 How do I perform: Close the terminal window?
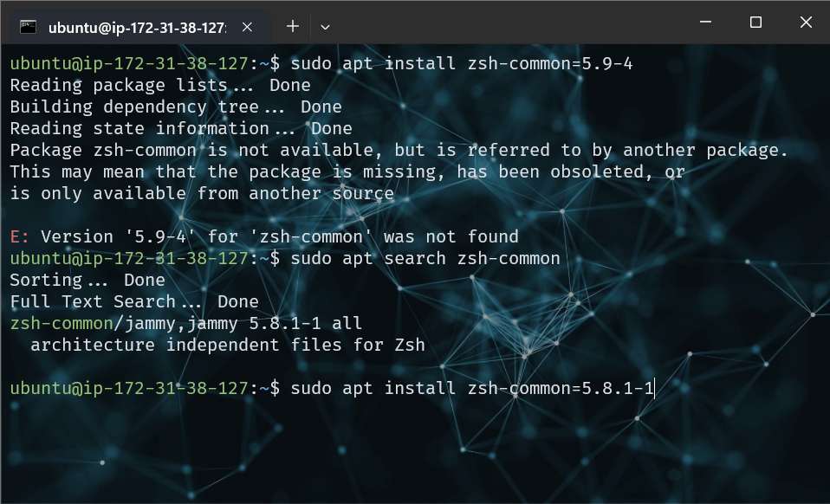coord(806,23)
